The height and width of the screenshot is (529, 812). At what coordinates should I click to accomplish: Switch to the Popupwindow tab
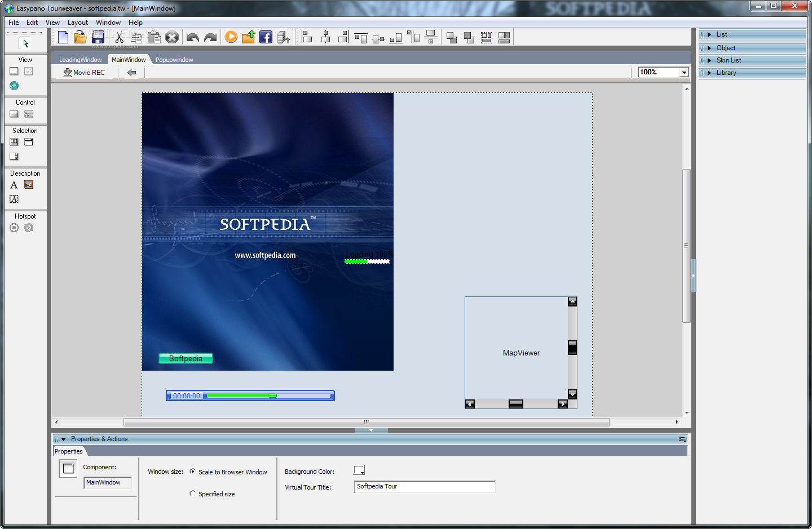(174, 60)
